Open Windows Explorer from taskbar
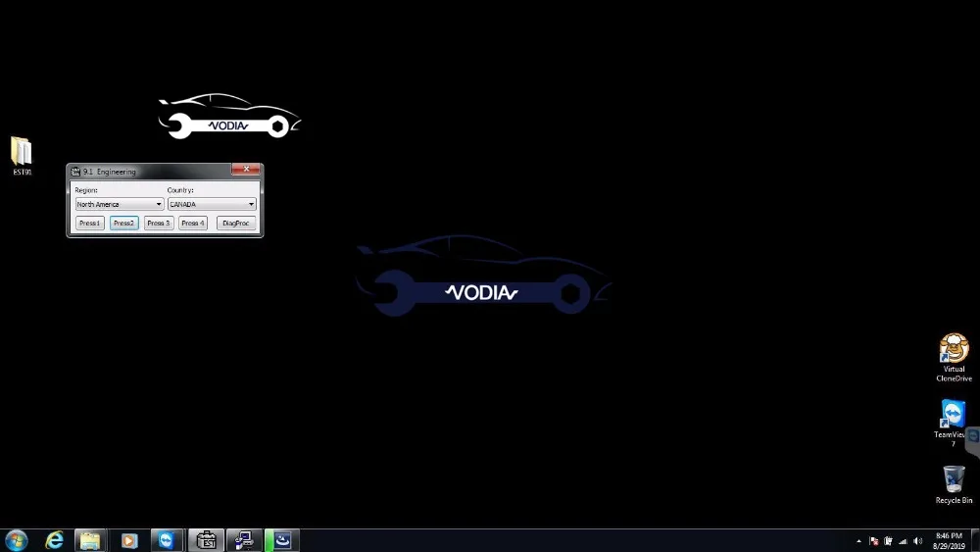Screen dimensions: 980x552 coord(90,540)
